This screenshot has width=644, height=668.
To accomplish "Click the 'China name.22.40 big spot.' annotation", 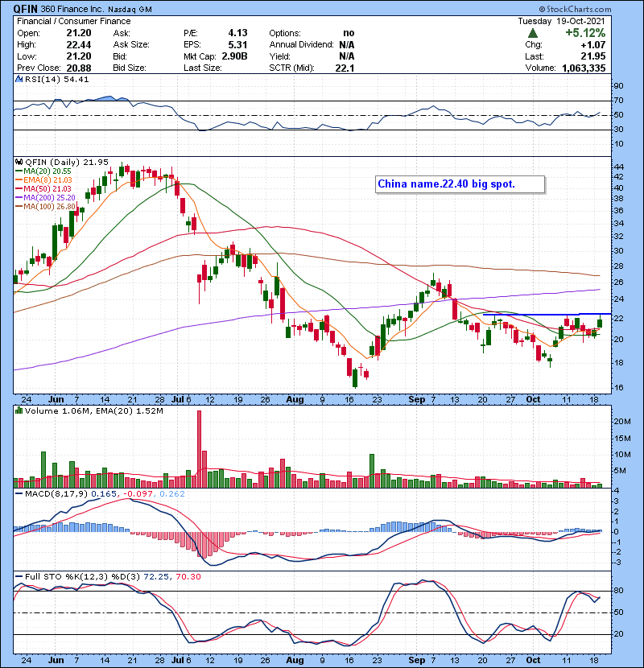I will 460,184.
